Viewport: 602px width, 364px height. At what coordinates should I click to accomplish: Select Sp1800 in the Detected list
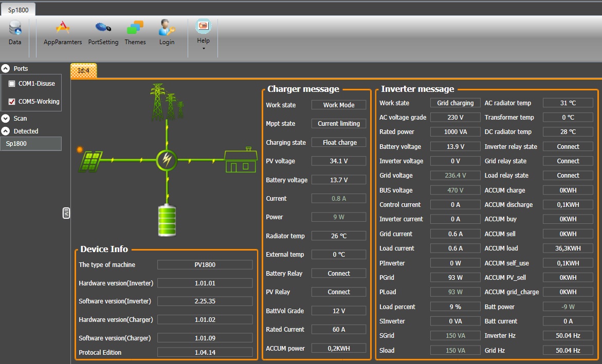tap(30, 144)
